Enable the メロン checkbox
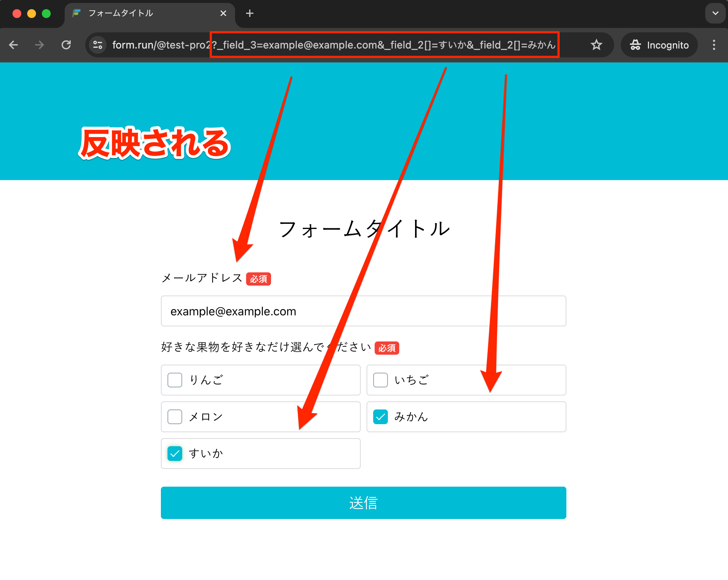The image size is (728, 580). [175, 417]
